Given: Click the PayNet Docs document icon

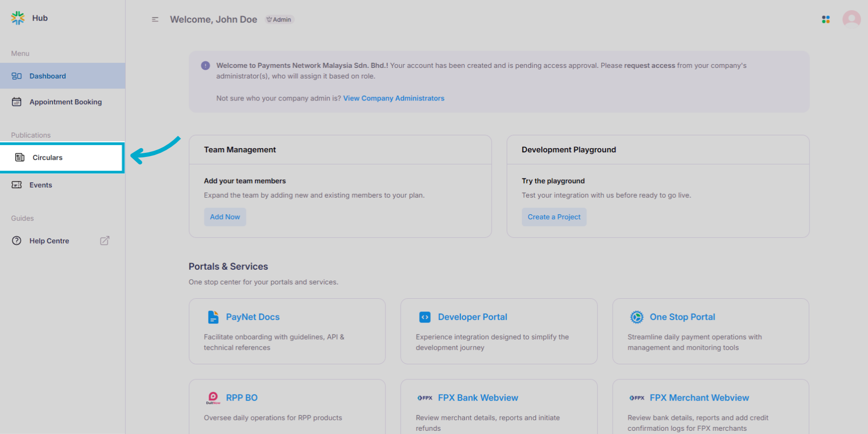Looking at the screenshot, I should point(213,317).
